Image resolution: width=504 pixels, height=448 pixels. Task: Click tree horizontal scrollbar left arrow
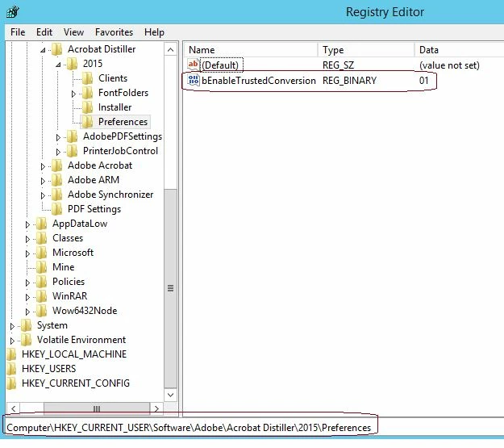tap(14, 408)
